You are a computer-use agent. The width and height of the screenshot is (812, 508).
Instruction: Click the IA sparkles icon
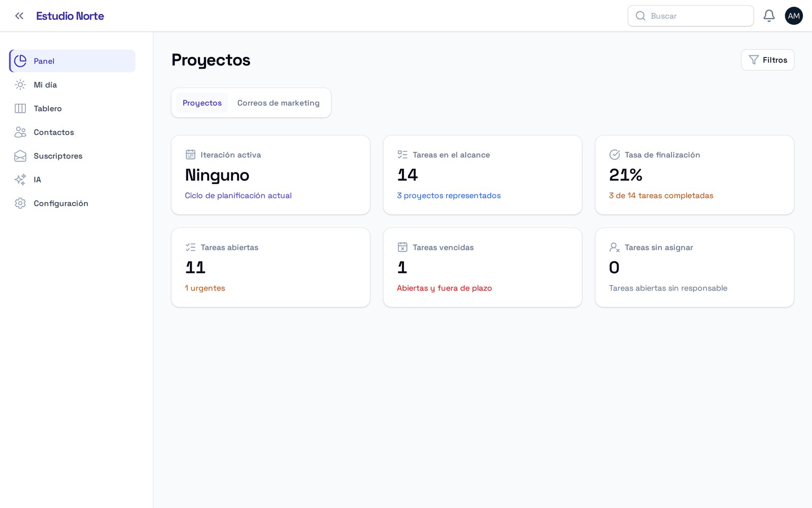click(20, 179)
